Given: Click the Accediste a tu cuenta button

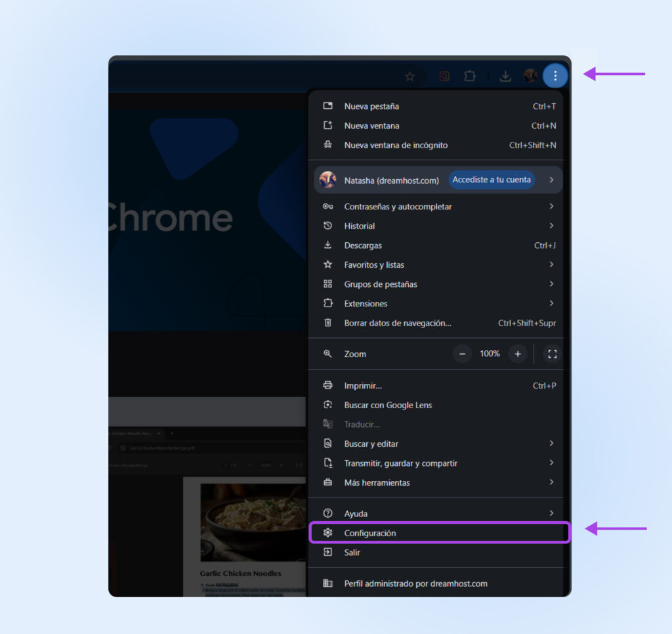Looking at the screenshot, I should click(x=492, y=180).
